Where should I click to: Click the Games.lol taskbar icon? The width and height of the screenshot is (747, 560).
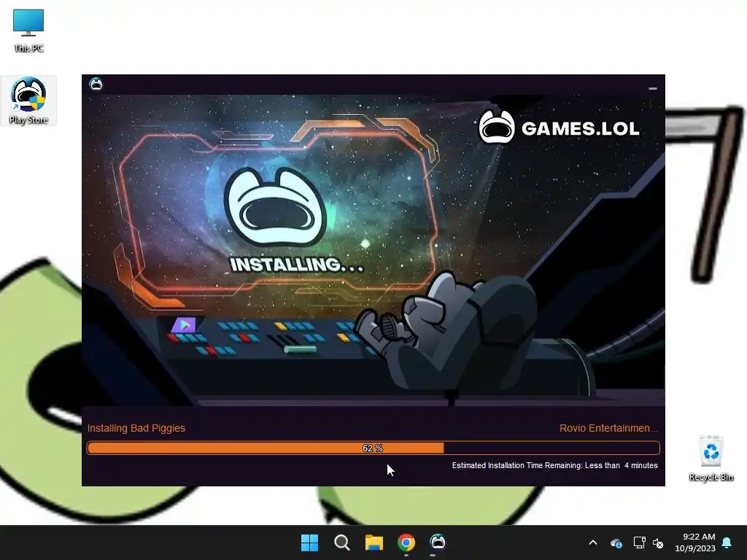coord(438,542)
